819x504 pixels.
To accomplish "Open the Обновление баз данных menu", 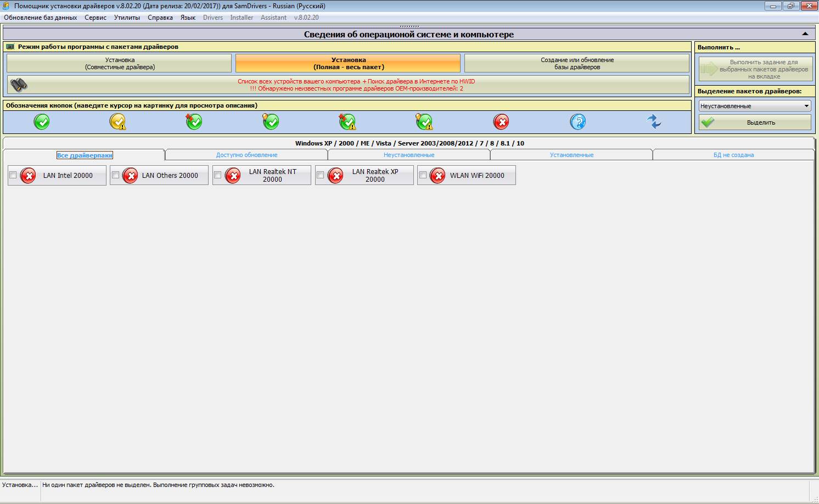I will [41, 18].
